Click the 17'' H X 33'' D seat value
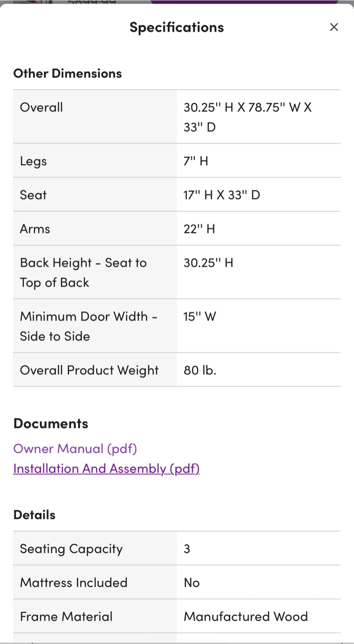Image resolution: width=354 pixels, height=644 pixels. (222, 195)
